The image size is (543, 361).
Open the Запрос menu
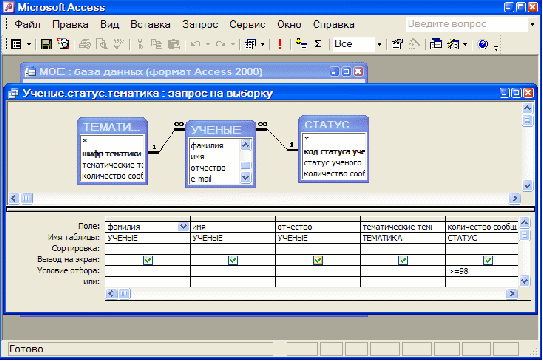[200, 25]
